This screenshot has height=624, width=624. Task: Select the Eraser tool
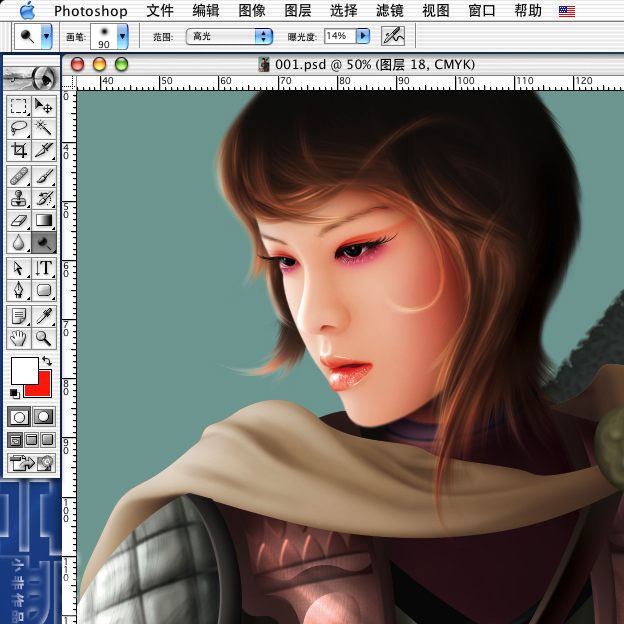[x=18, y=220]
